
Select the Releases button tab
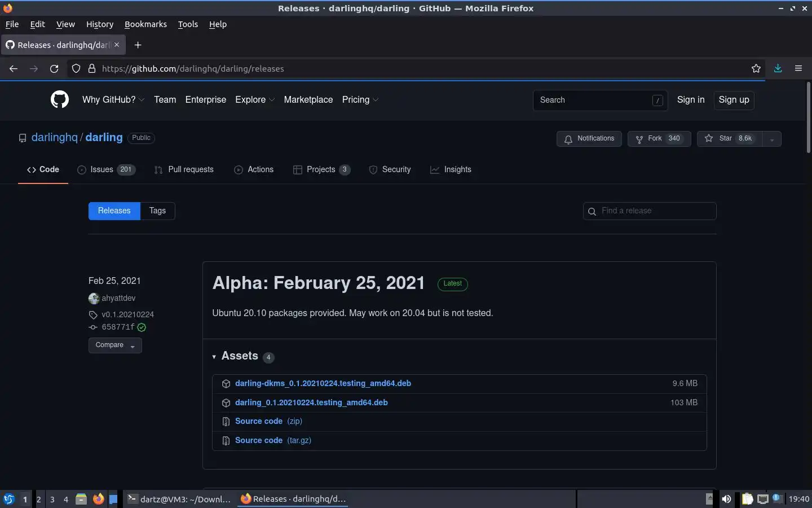114,211
